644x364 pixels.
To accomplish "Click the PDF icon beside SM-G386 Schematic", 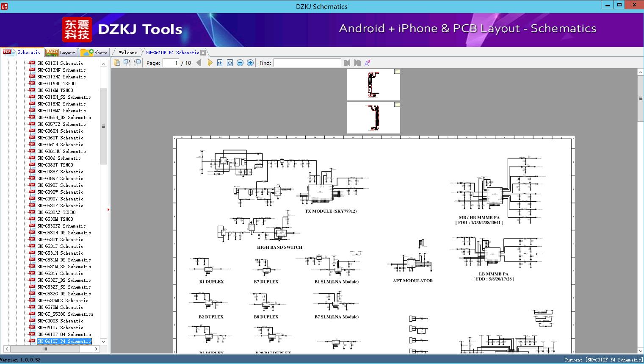I will click(32, 158).
